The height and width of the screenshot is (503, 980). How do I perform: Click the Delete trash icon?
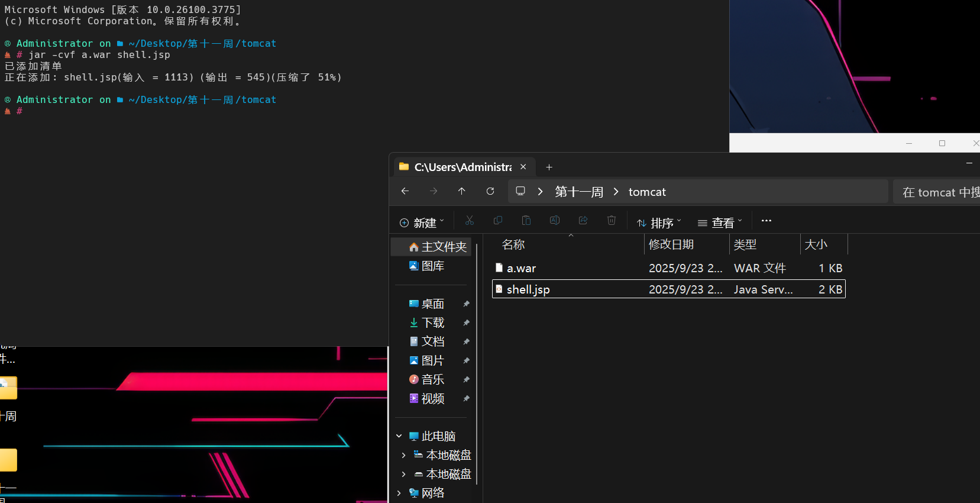[x=612, y=221]
